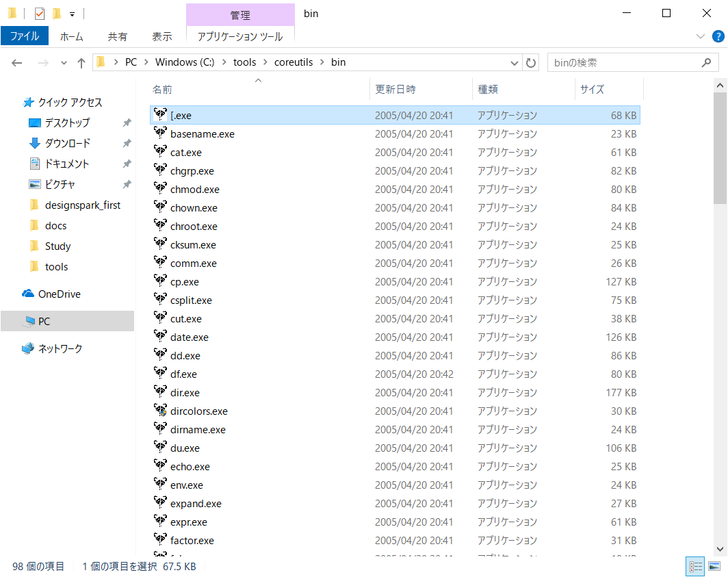728x577 pixels.
Task: Select the chown.exe file icon
Action: tap(160, 207)
